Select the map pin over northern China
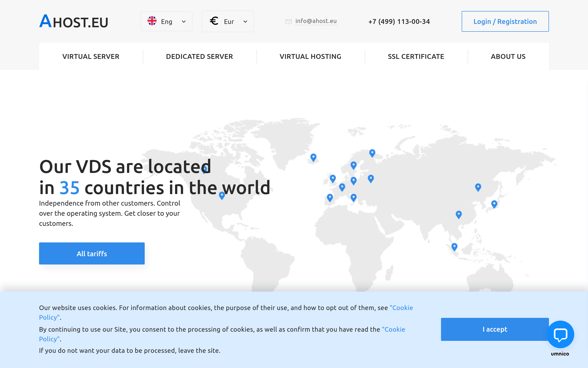The width and height of the screenshot is (588, 368). (x=478, y=187)
